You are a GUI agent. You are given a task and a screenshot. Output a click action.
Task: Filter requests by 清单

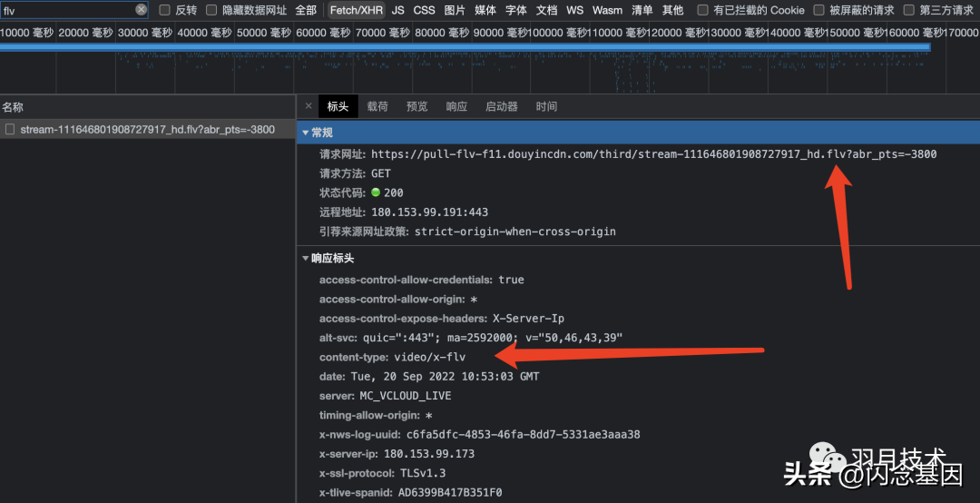coord(642,10)
